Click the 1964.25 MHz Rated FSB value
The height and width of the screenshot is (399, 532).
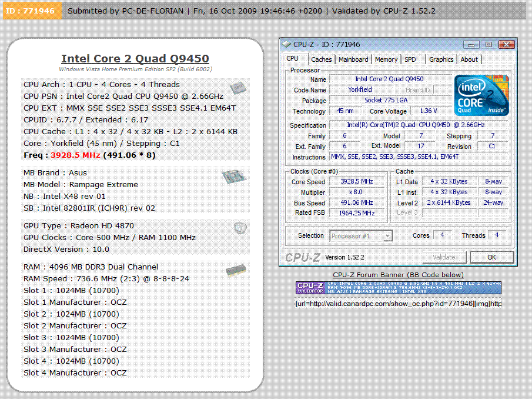point(357,213)
